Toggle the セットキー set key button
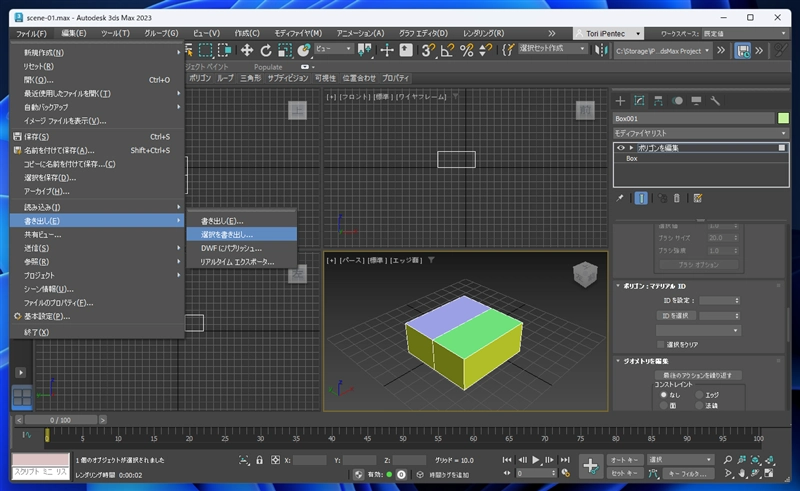Screen dimensions: 800x491 [x=624, y=473]
